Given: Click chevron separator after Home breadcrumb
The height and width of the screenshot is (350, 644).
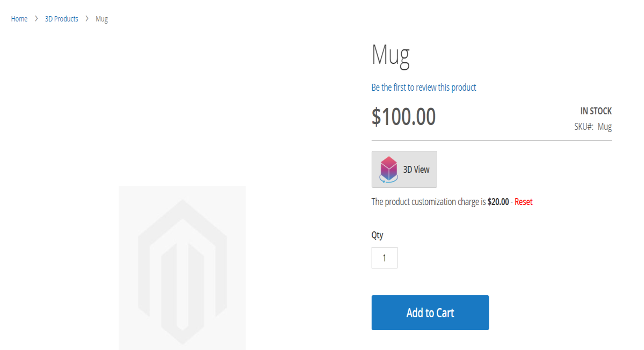Looking at the screenshot, I should click(x=36, y=19).
